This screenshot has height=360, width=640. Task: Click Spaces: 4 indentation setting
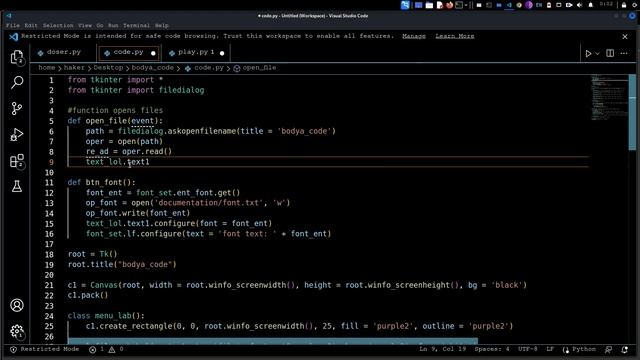point(492,349)
